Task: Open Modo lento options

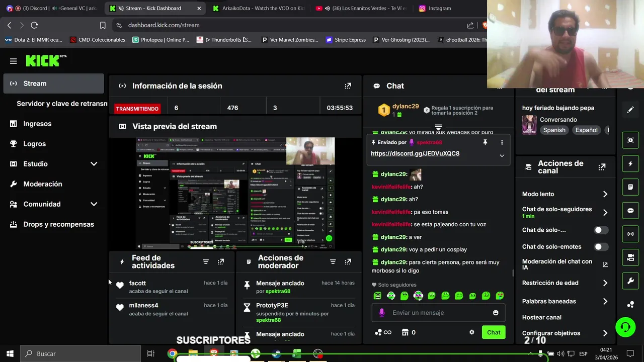Action: point(565,194)
